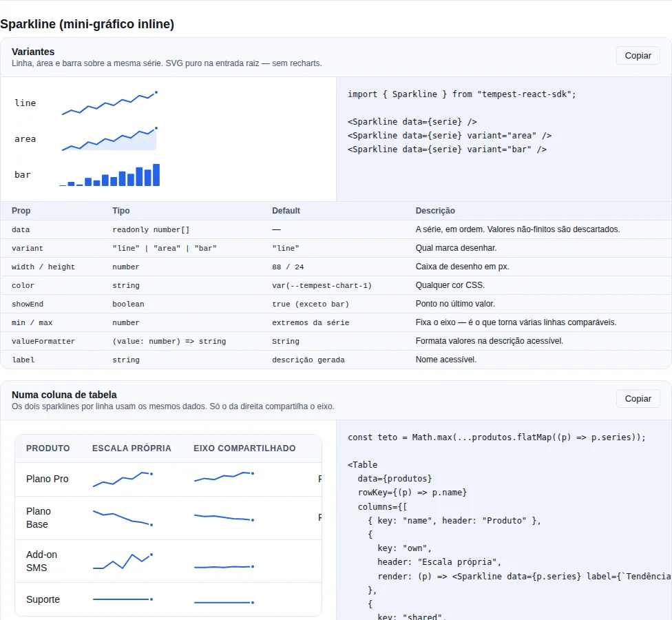Select the Add-on SMS Escala própria sparkline

point(123,561)
